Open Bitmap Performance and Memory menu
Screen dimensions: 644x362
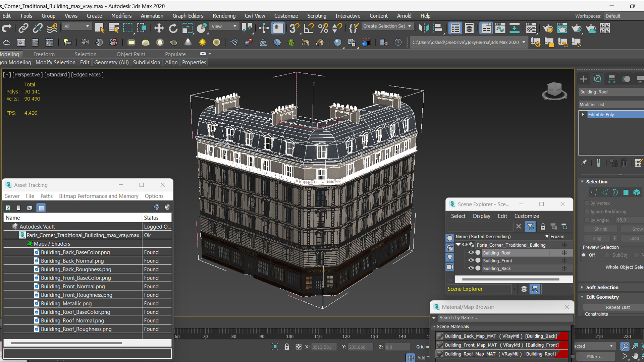pyautogui.click(x=99, y=196)
